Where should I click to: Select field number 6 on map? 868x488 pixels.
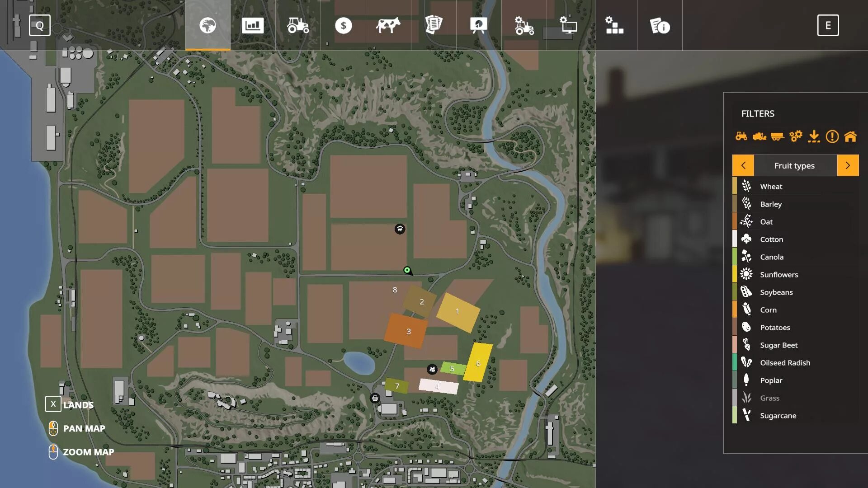click(477, 362)
